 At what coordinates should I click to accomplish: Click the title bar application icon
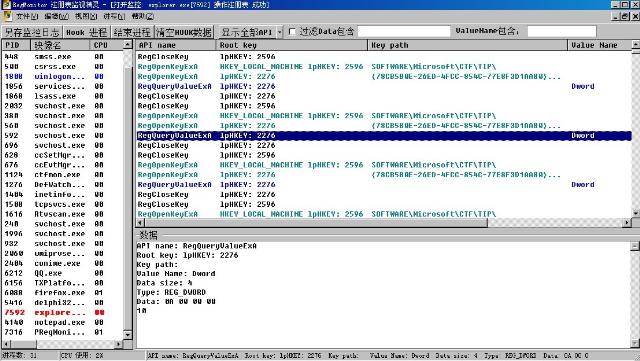coord(7,4)
